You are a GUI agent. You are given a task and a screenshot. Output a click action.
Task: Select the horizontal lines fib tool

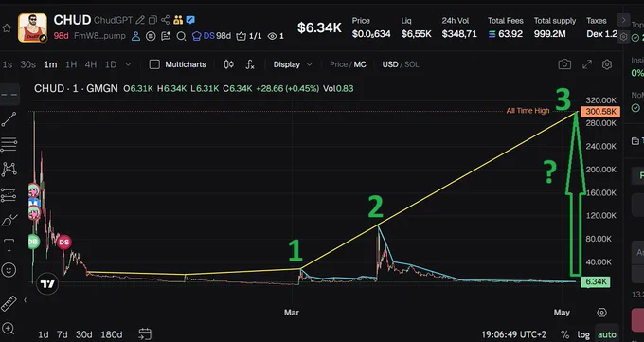(x=9, y=144)
